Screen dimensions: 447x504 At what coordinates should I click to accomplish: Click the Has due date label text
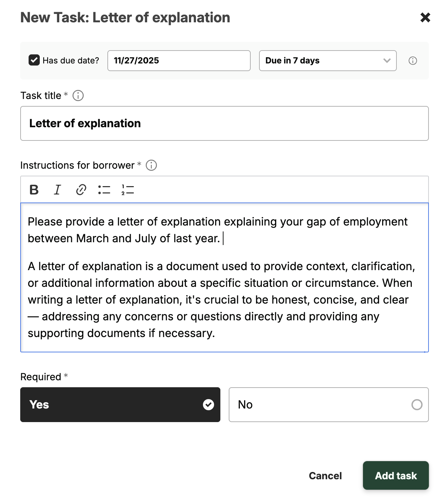point(71,61)
